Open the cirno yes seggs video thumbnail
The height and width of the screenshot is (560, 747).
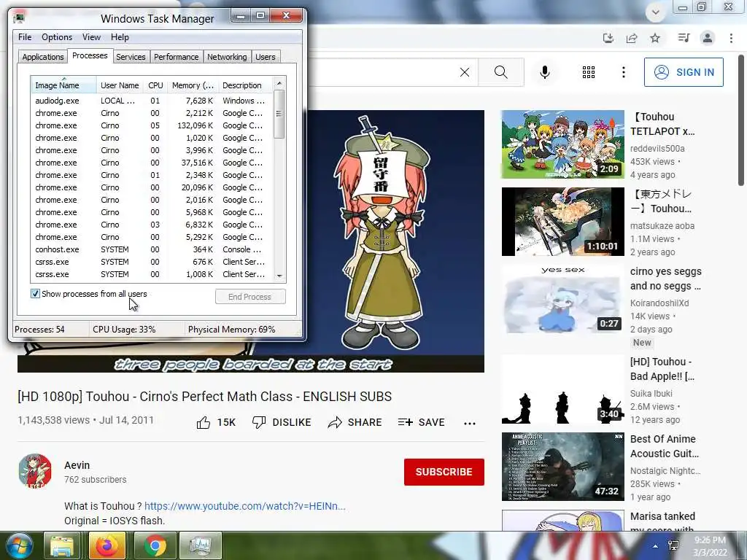click(x=562, y=298)
